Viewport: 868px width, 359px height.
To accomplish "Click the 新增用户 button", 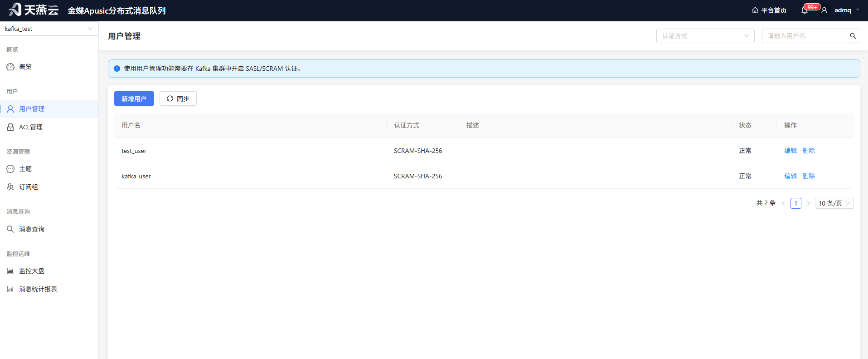I will [x=134, y=98].
